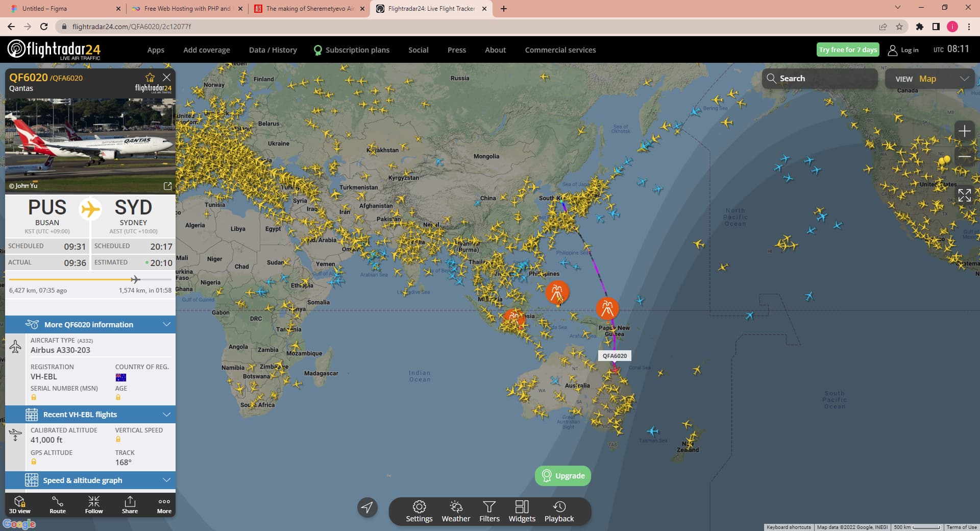Open map Keyboard shortcuts

(x=789, y=527)
